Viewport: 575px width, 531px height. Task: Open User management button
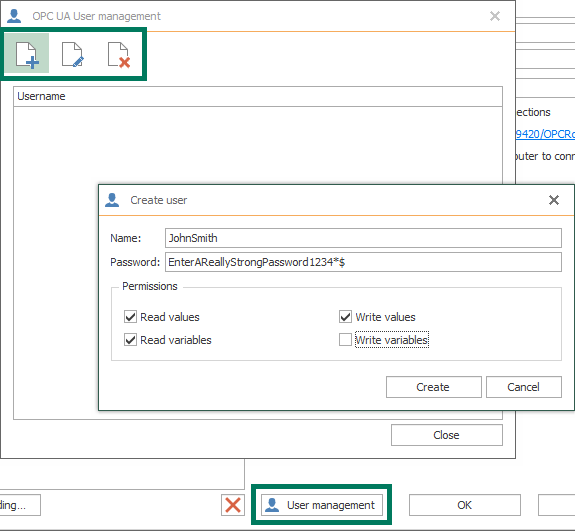(x=322, y=505)
